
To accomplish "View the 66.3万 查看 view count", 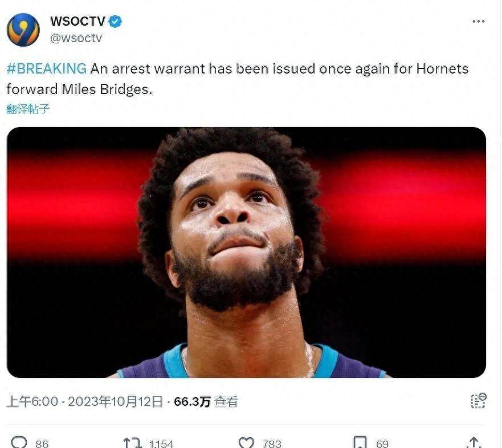I will (206, 402).
